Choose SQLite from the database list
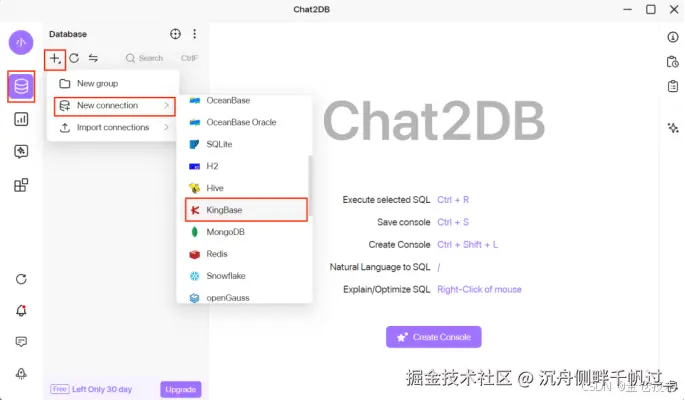This screenshot has width=685, height=400. point(246,144)
